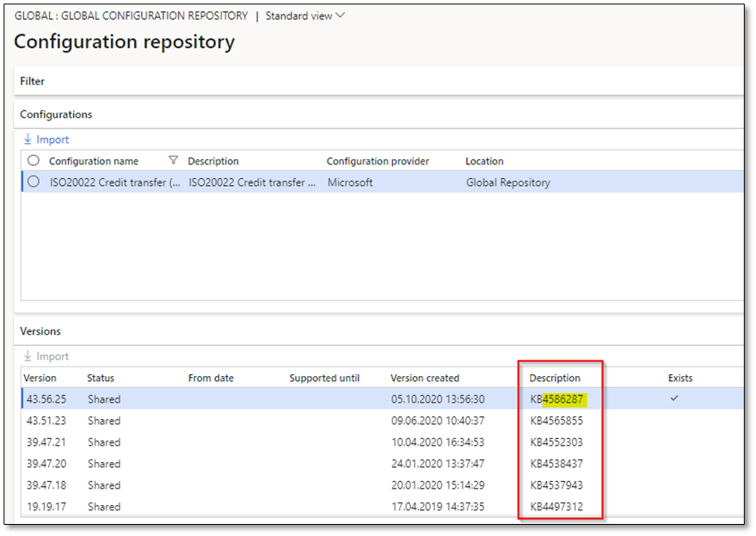
Task: Sort by Version created column header
Action: [425, 378]
